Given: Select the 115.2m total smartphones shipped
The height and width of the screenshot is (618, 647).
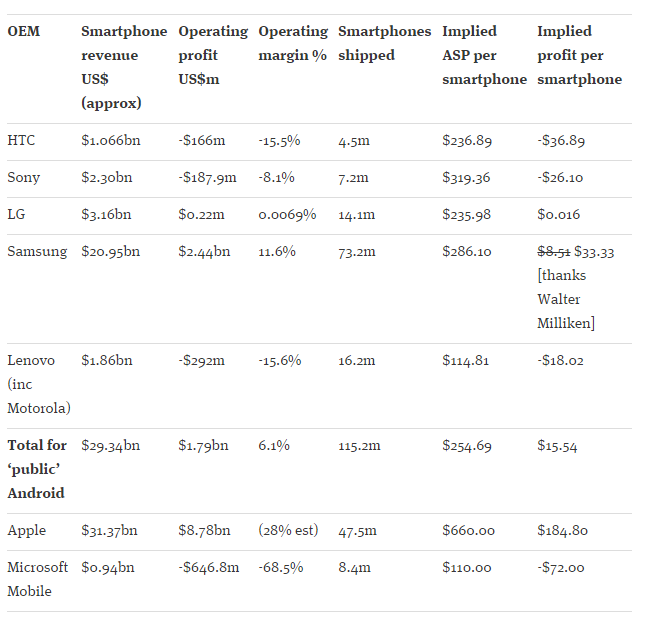Looking at the screenshot, I should [360, 446].
